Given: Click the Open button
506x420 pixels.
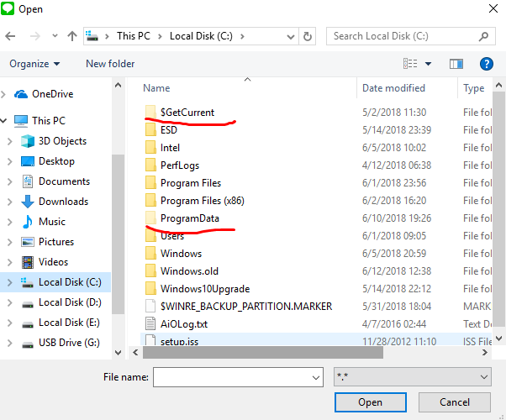Looking at the screenshot, I should point(370,402).
